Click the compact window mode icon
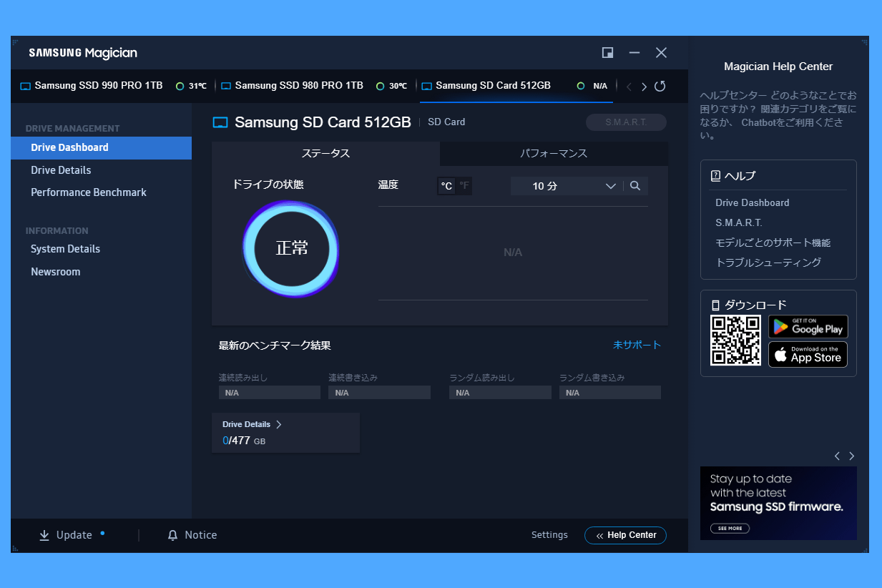Screen dimensions: 882x588 pyautogui.click(x=607, y=53)
